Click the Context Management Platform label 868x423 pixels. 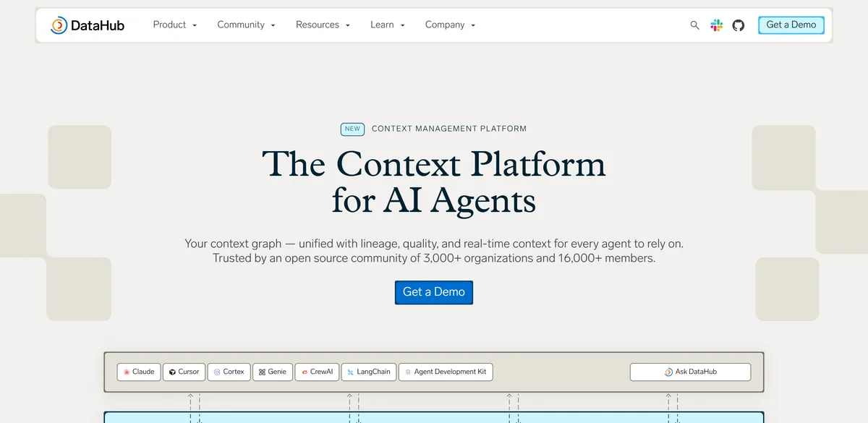tap(449, 129)
